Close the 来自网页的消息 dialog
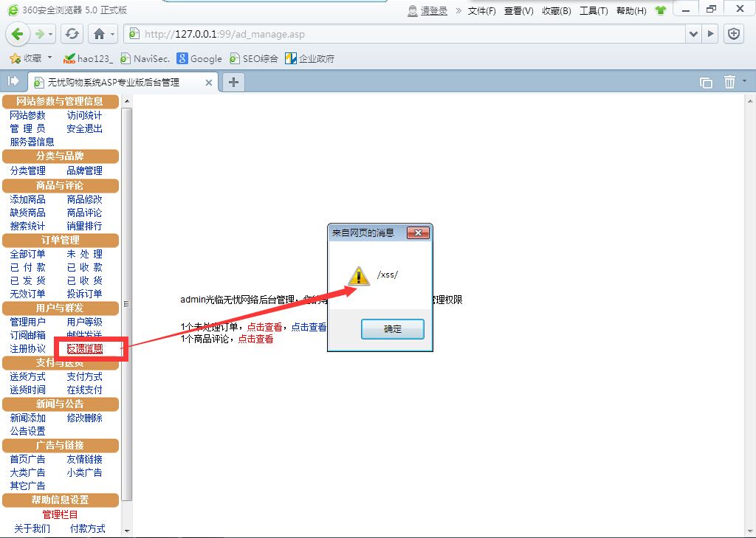Screen dimensions: 756x538 tap(418, 233)
